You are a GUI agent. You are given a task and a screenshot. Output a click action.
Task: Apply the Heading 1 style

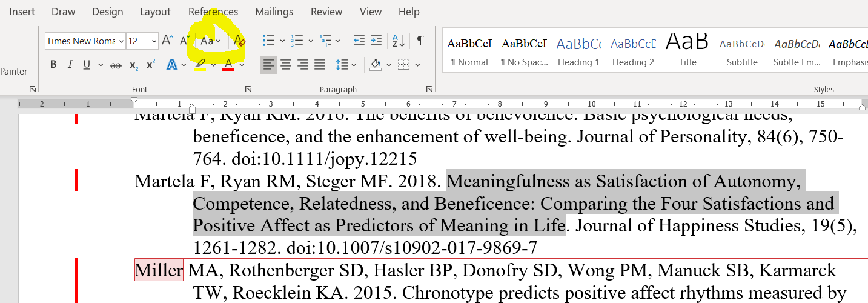point(578,50)
